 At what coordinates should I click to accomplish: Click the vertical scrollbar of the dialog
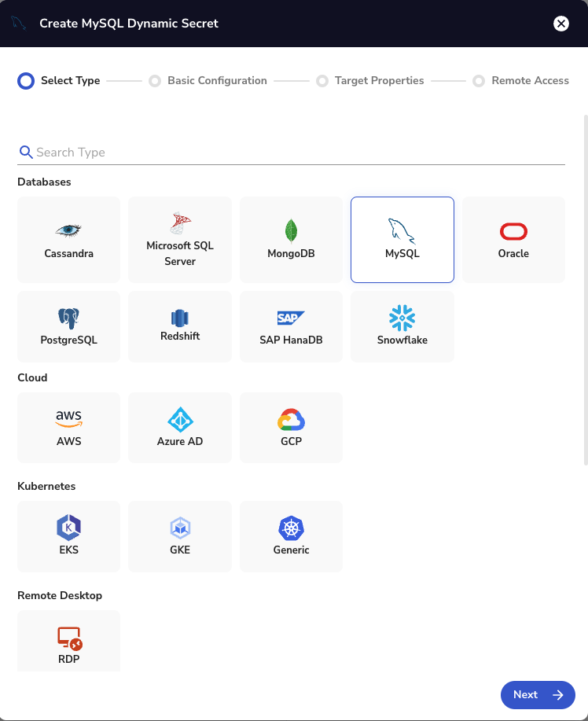(x=586, y=289)
